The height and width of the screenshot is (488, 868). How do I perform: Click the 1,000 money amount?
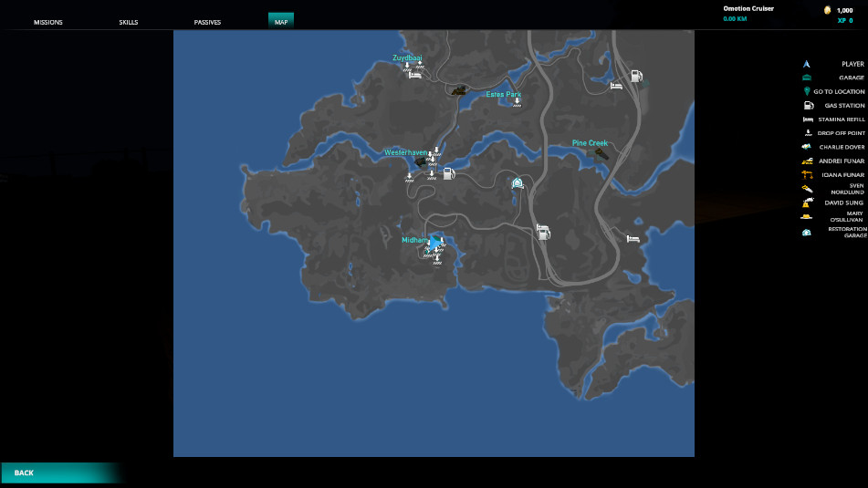tap(845, 11)
